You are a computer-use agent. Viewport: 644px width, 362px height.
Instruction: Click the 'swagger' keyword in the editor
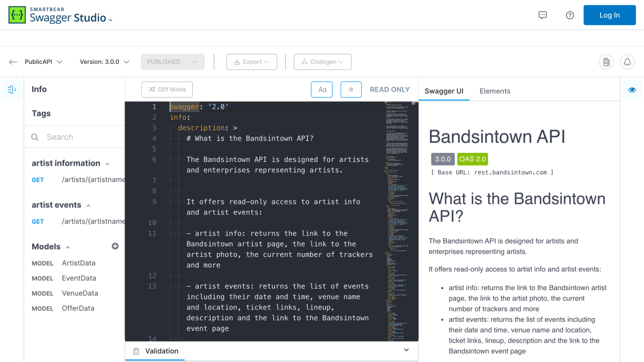[x=185, y=107]
